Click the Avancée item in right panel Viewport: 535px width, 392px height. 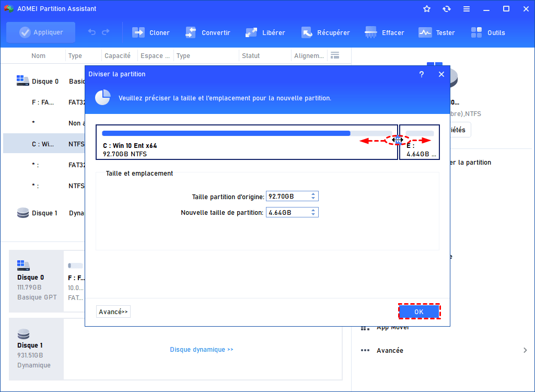(x=390, y=350)
